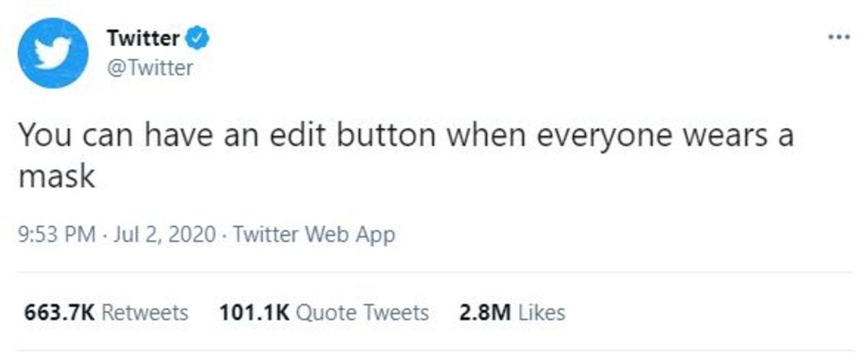
Task: Show the 2.8M Likes list
Action: [x=511, y=312]
